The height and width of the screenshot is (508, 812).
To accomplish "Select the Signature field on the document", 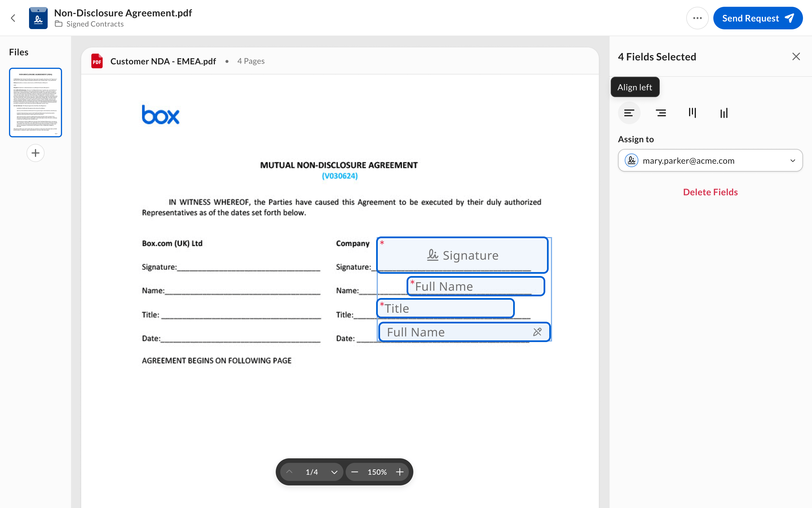I will 462,255.
